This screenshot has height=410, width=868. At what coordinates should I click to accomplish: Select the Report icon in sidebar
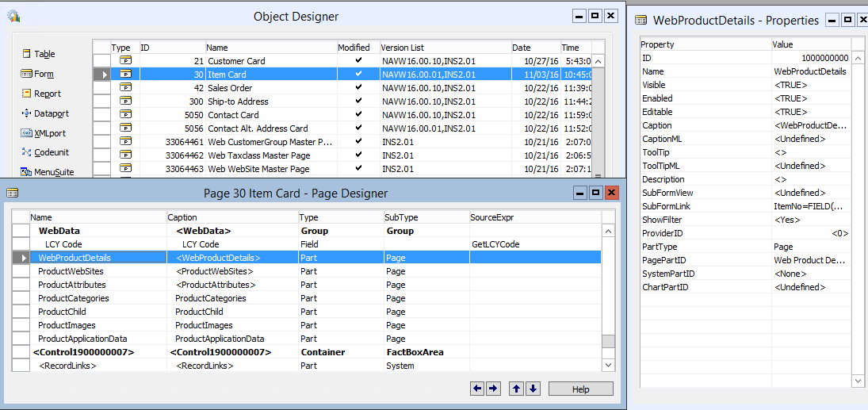[x=26, y=94]
